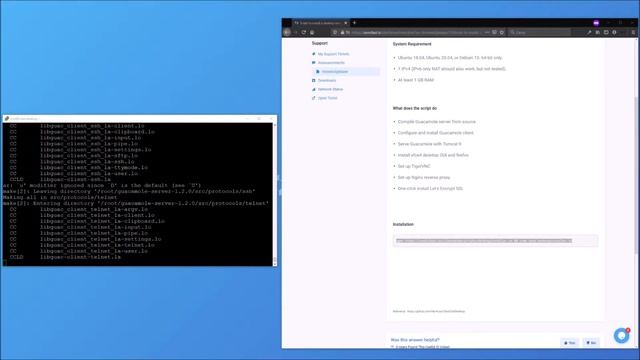The width and height of the screenshot is (640, 360).
Task: Open My Support Tickets link
Action: [333, 54]
